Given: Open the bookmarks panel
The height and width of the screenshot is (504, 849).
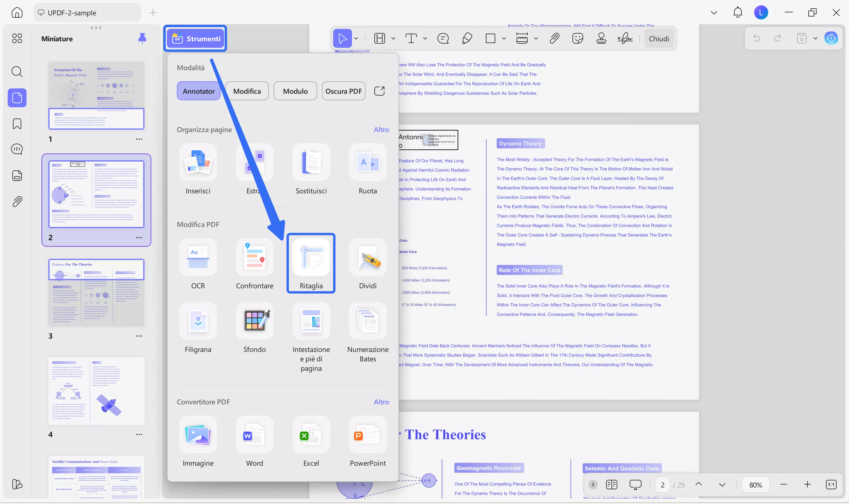Looking at the screenshot, I should [17, 123].
